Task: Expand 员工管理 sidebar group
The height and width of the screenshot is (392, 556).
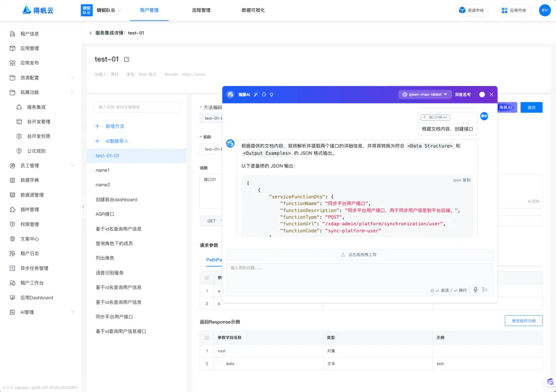Action: click(72, 166)
